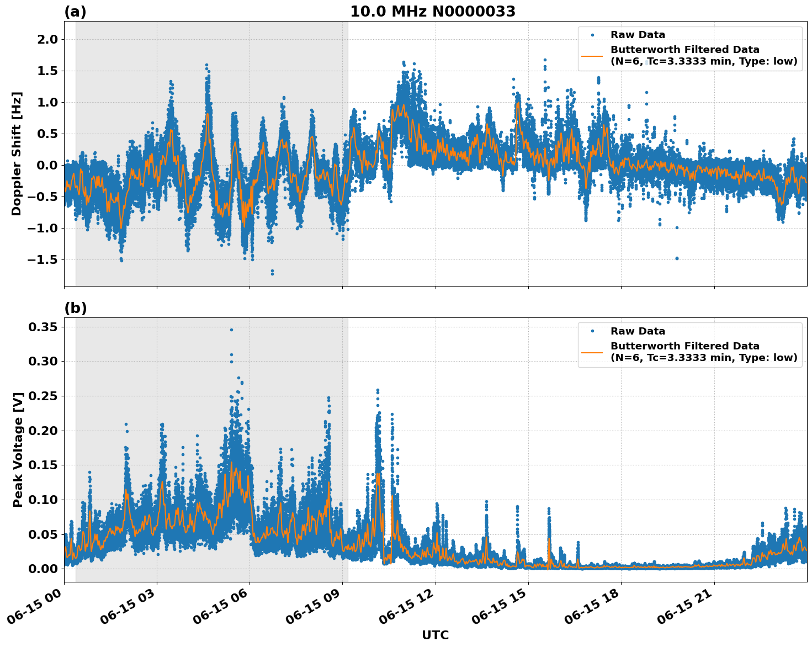Click the Peak Voltage [V] axis label
This screenshot has height=647, width=812.
coord(18,447)
